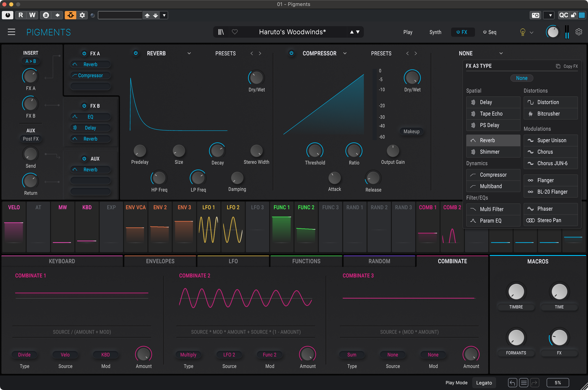This screenshot has height=390, width=588.
Task: Select the Shimmer effect type
Action: pos(493,152)
